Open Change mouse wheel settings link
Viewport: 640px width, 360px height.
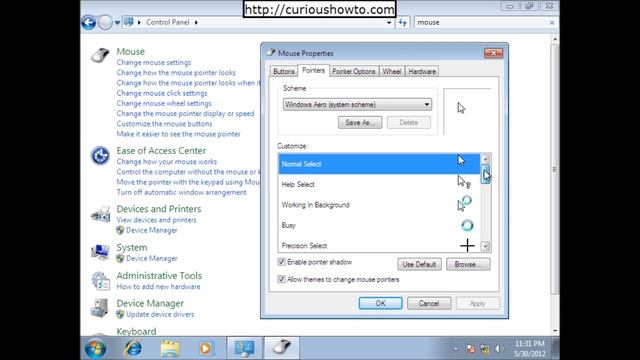click(x=164, y=103)
